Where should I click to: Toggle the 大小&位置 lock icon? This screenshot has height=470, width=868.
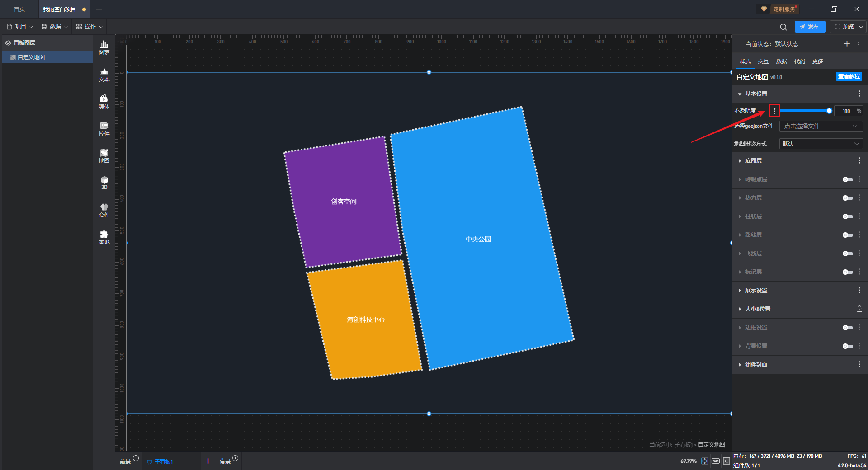tap(859, 309)
